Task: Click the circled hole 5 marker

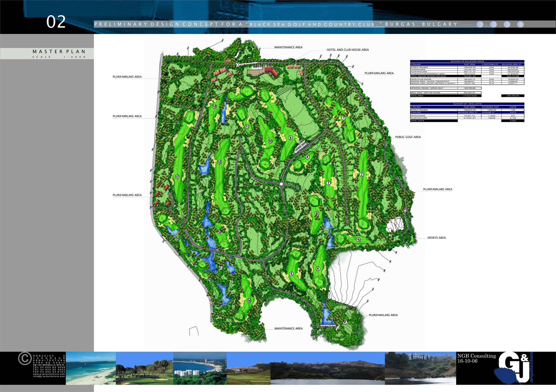Action: pos(291,274)
